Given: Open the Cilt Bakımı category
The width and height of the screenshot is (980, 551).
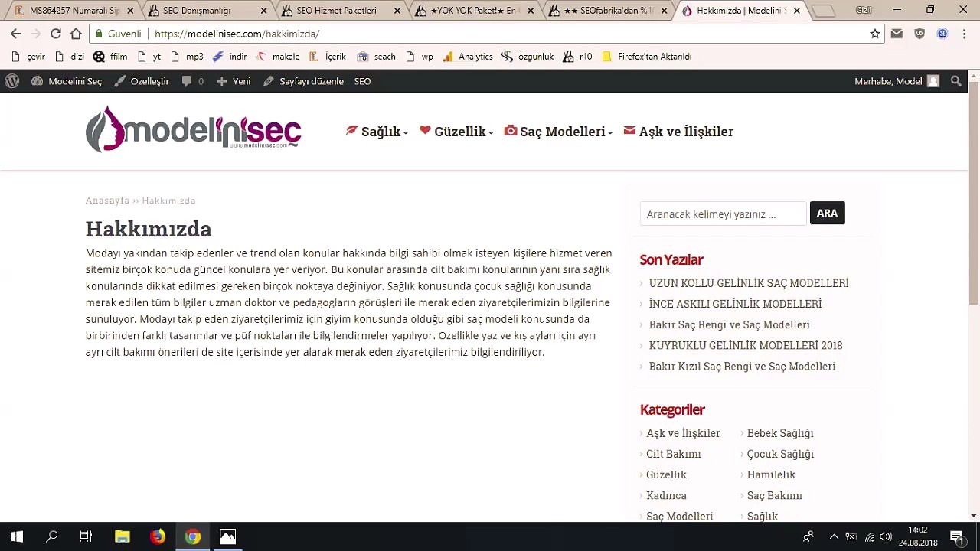Looking at the screenshot, I should [x=673, y=454].
